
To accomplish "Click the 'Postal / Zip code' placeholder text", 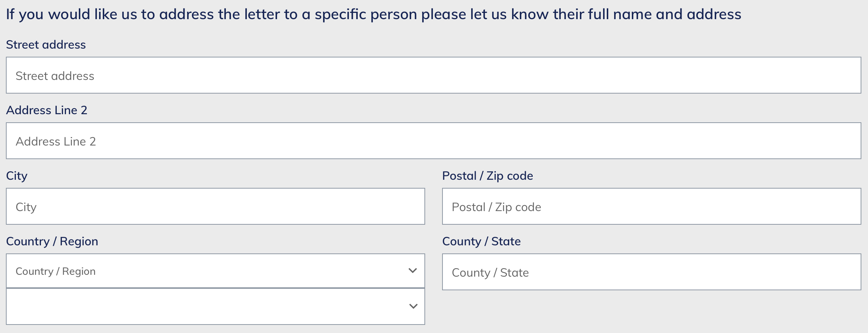I will [x=496, y=207].
